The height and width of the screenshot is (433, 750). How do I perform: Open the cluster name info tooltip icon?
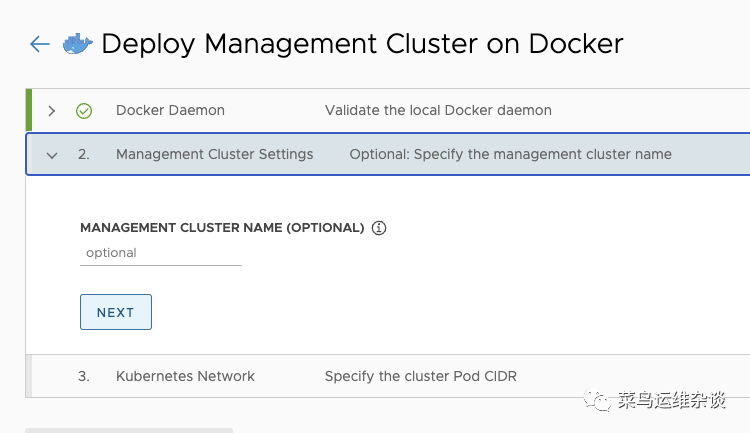[379, 228]
